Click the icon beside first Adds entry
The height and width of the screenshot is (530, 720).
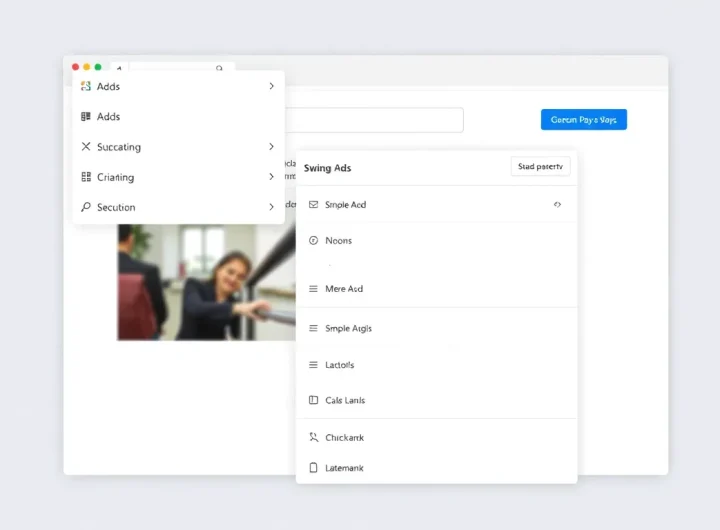coord(86,87)
